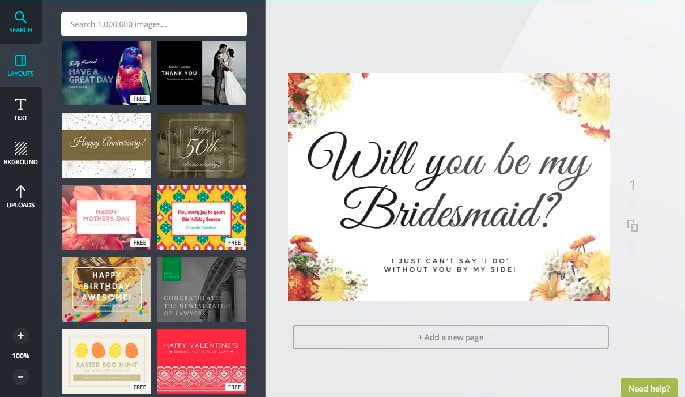This screenshot has height=397, width=685.
Task: Select the 'I just can't say I do' subtext
Action: tap(450, 265)
